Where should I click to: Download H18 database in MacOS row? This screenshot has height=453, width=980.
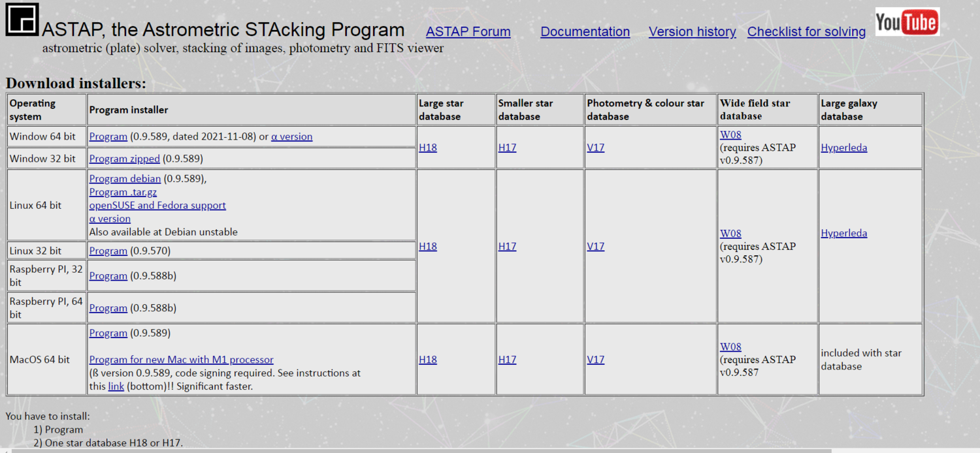point(428,360)
